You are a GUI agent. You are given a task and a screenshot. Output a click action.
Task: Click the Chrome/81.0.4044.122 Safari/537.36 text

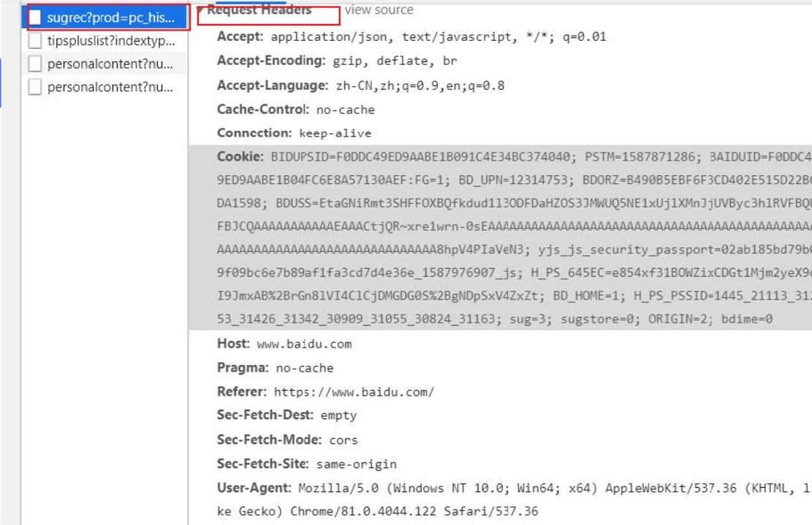[x=414, y=512]
